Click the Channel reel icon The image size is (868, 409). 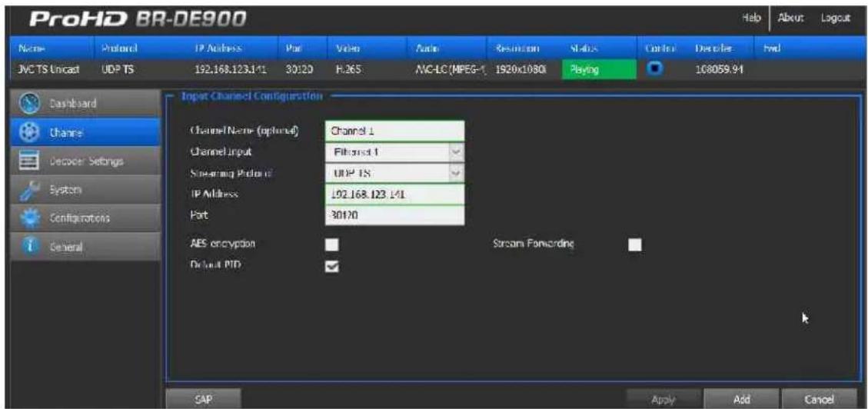(x=28, y=132)
